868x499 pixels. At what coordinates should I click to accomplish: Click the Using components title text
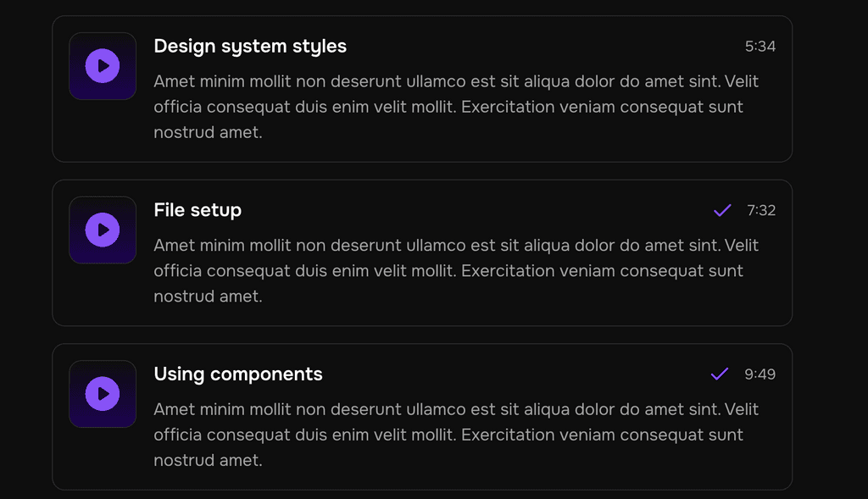point(237,374)
